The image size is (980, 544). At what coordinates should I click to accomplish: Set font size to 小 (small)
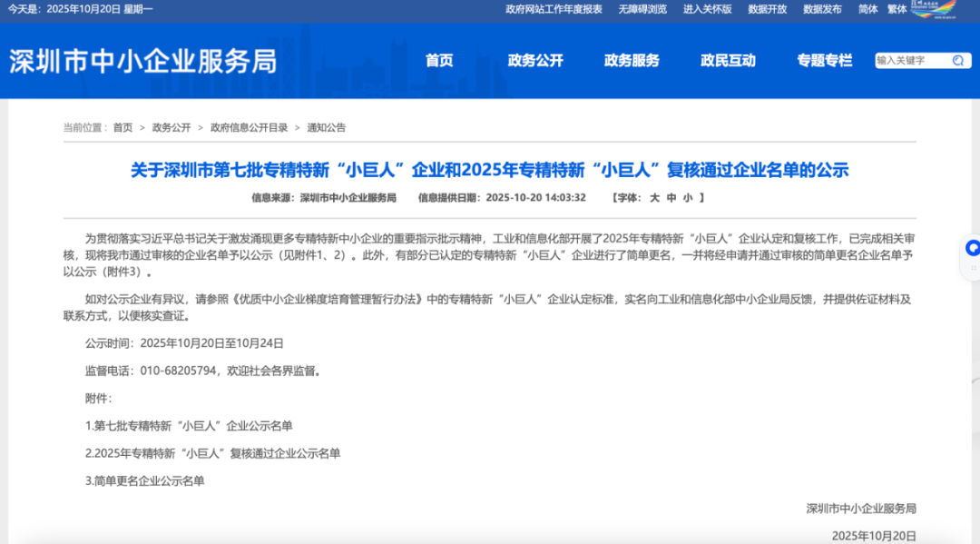(687, 197)
